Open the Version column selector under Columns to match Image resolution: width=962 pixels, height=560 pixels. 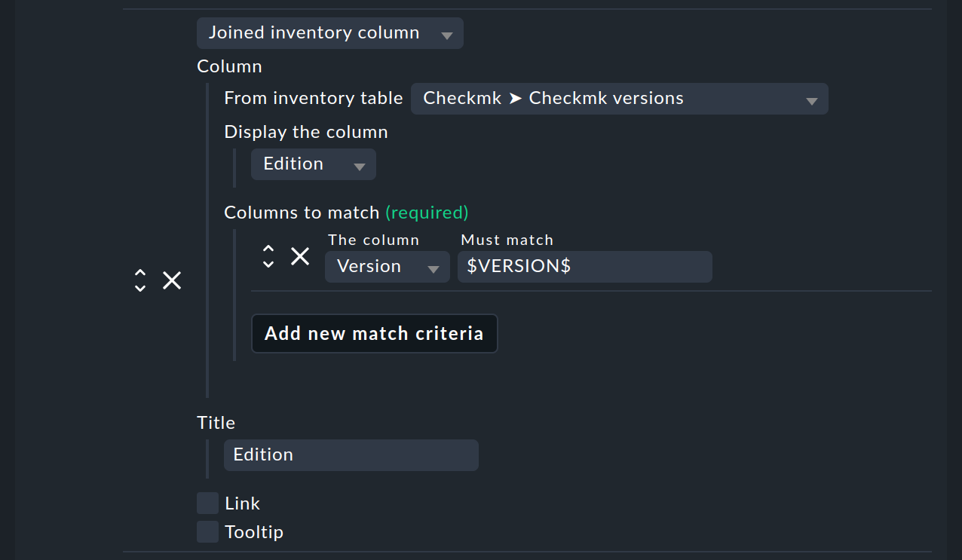[387, 266]
